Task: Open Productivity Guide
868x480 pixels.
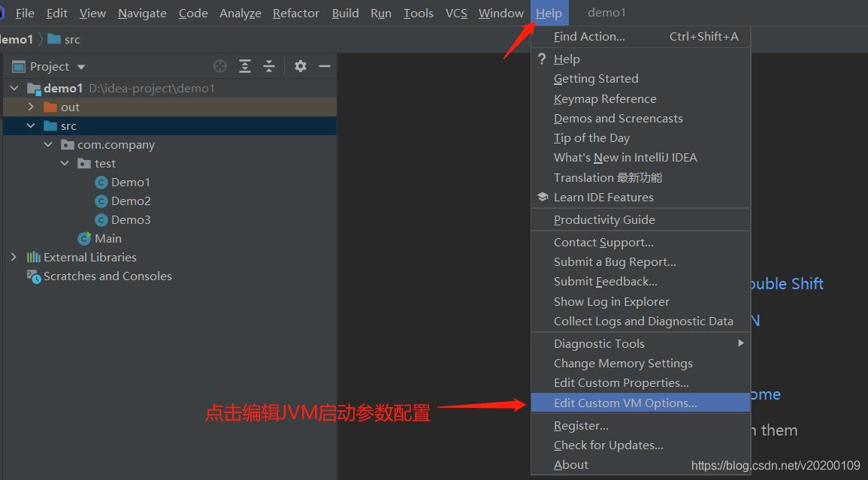Action: tap(640, 219)
